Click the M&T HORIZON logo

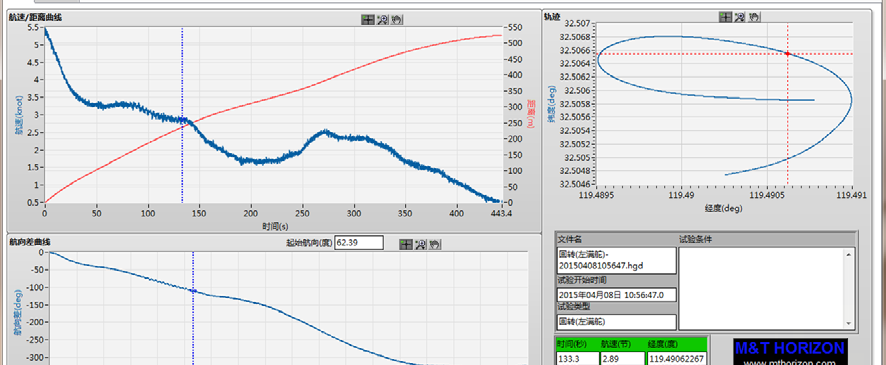(x=790, y=352)
